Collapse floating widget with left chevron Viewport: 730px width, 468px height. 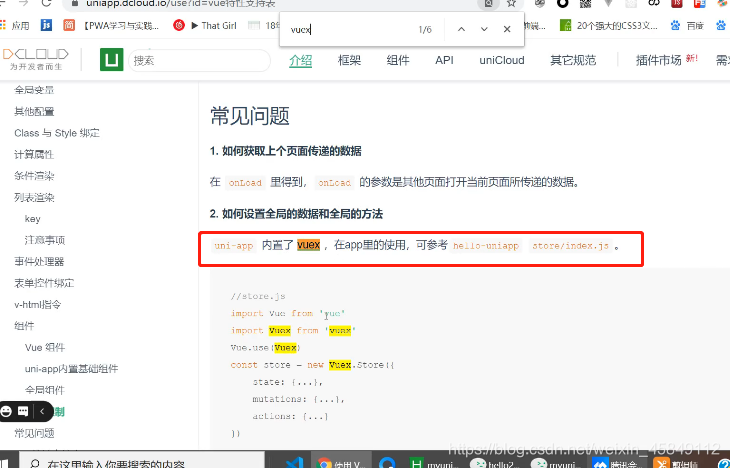pyautogui.click(x=42, y=411)
